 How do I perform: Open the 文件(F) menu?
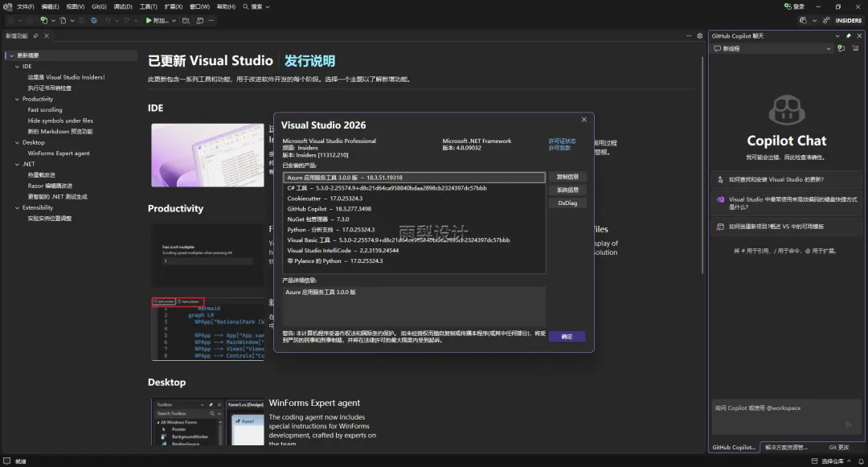point(26,6)
